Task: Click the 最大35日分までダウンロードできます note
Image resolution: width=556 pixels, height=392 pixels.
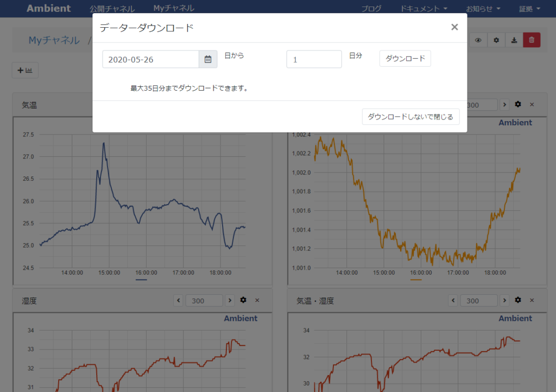Action: click(189, 88)
